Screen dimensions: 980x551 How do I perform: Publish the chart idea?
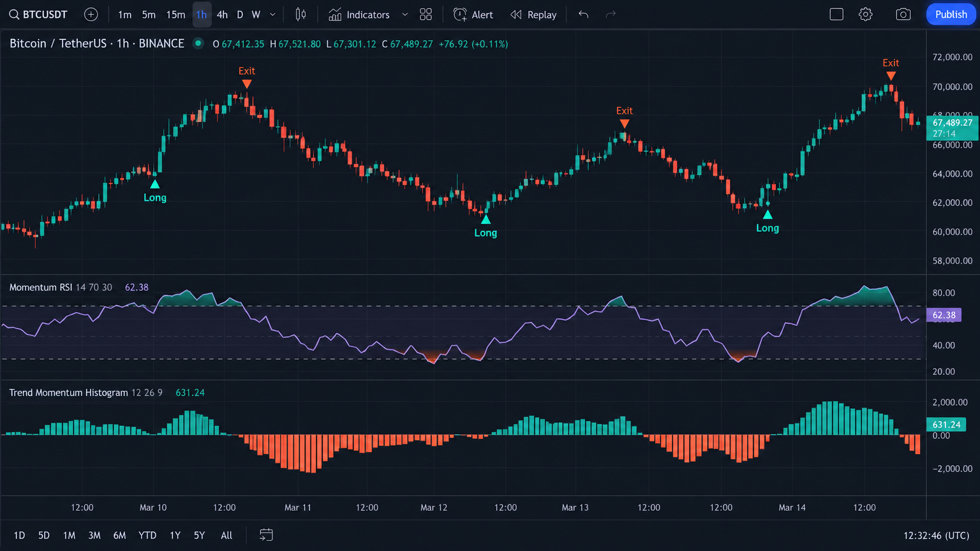[951, 14]
